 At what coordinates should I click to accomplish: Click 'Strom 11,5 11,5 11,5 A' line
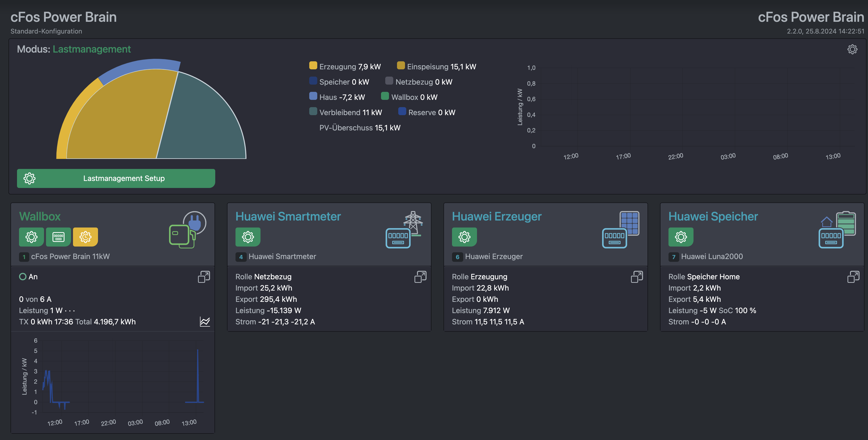coord(488,322)
